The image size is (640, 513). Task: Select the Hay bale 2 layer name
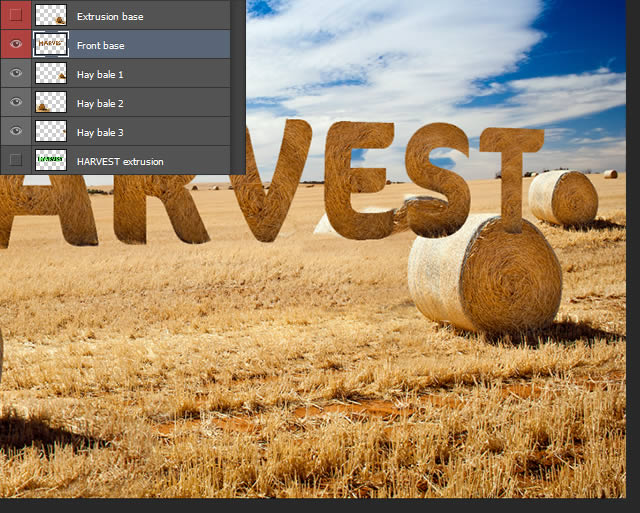pyautogui.click(x=100, y=104)
